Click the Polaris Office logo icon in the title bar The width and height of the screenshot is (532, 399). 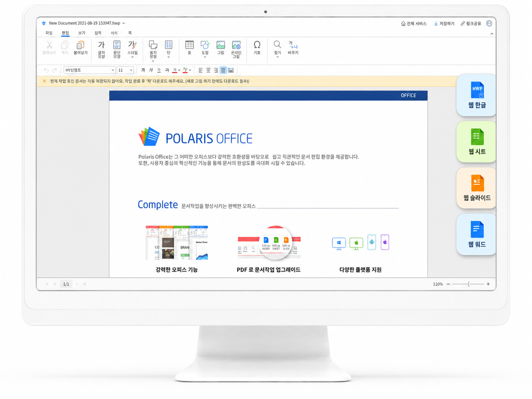pyautogui.click(x=44, y=23)
